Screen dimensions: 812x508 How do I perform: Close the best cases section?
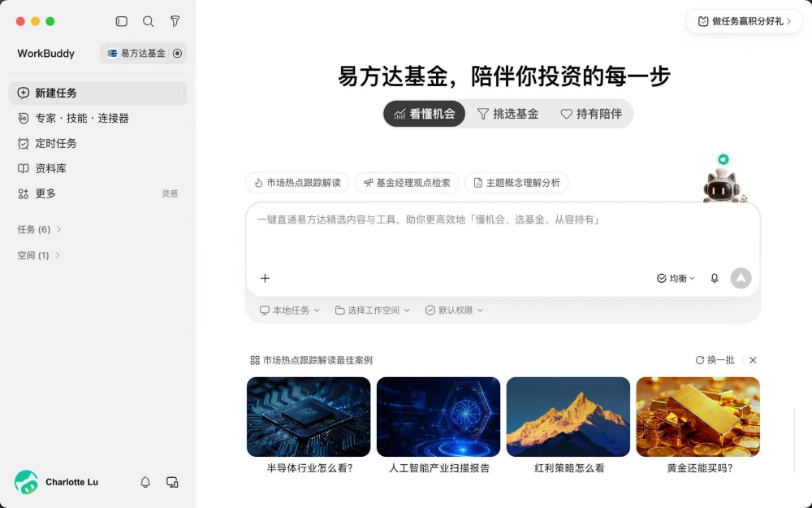(753, 360)
